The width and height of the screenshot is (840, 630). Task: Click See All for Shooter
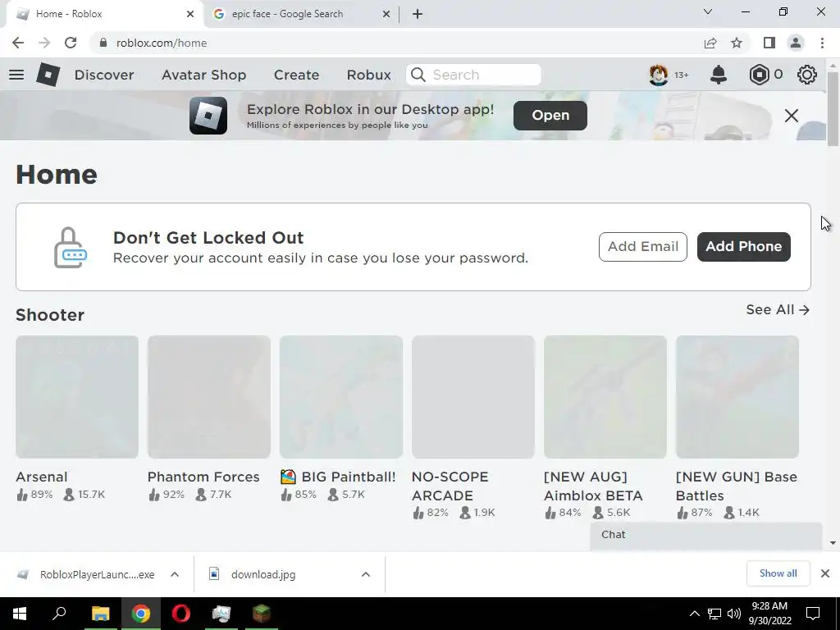click(778, 309)
